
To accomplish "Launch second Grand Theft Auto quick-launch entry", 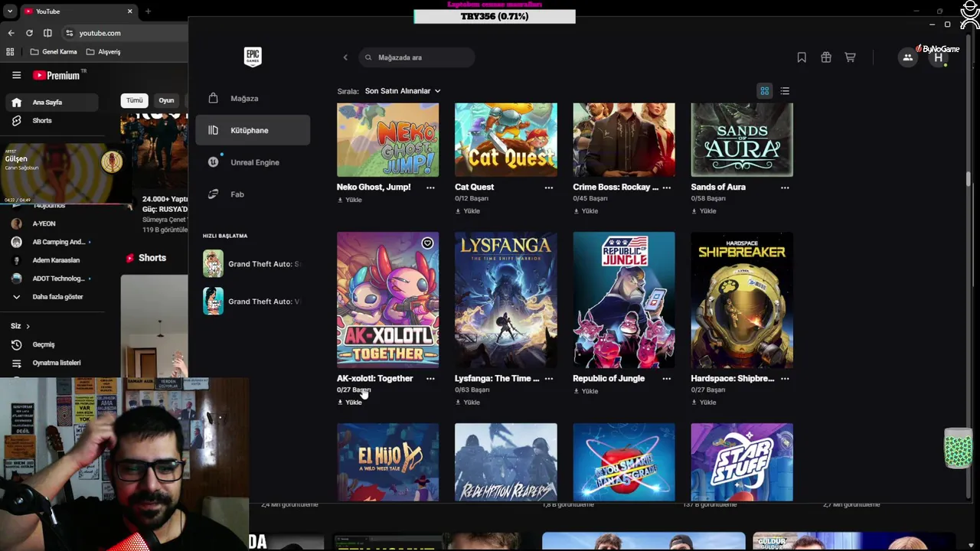I will (x=253, y=302).
